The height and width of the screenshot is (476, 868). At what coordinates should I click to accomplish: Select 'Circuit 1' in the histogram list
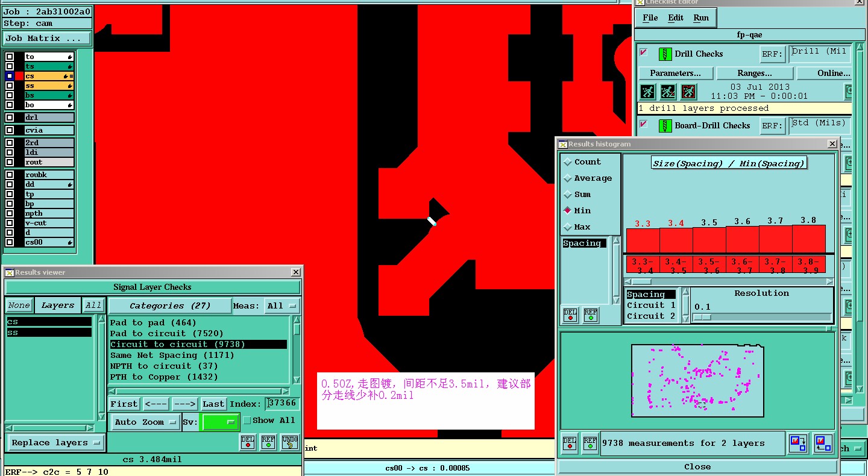[x=651, y=305]
